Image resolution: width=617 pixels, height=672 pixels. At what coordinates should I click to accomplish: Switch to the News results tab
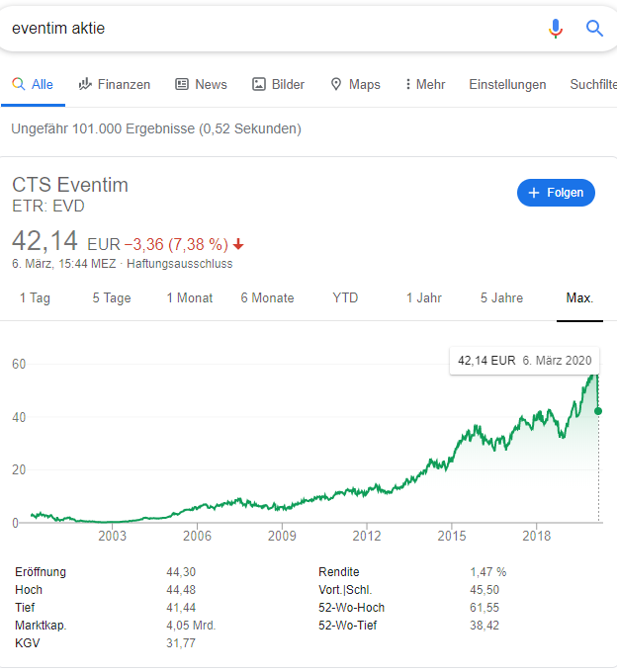[x=201, y=85]
